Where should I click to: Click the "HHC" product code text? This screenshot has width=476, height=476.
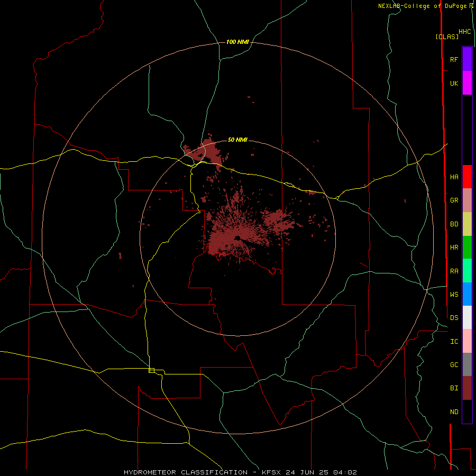[465, 32]
